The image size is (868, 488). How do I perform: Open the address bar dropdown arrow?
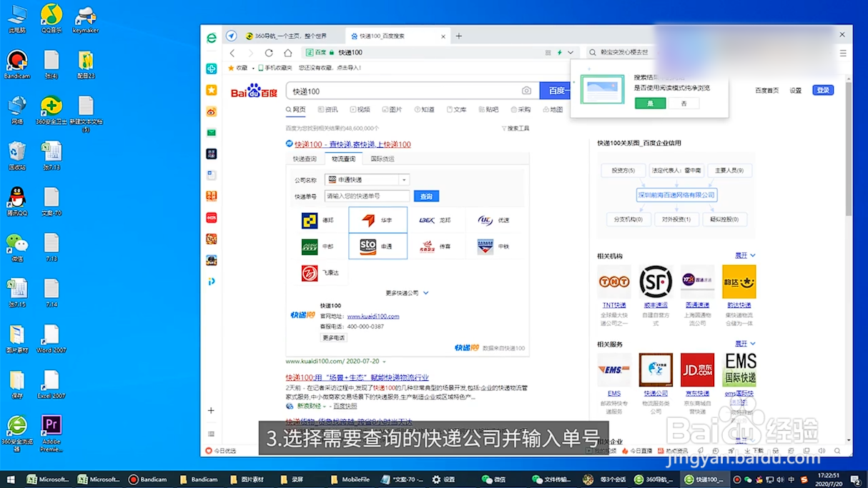point(571,53)
